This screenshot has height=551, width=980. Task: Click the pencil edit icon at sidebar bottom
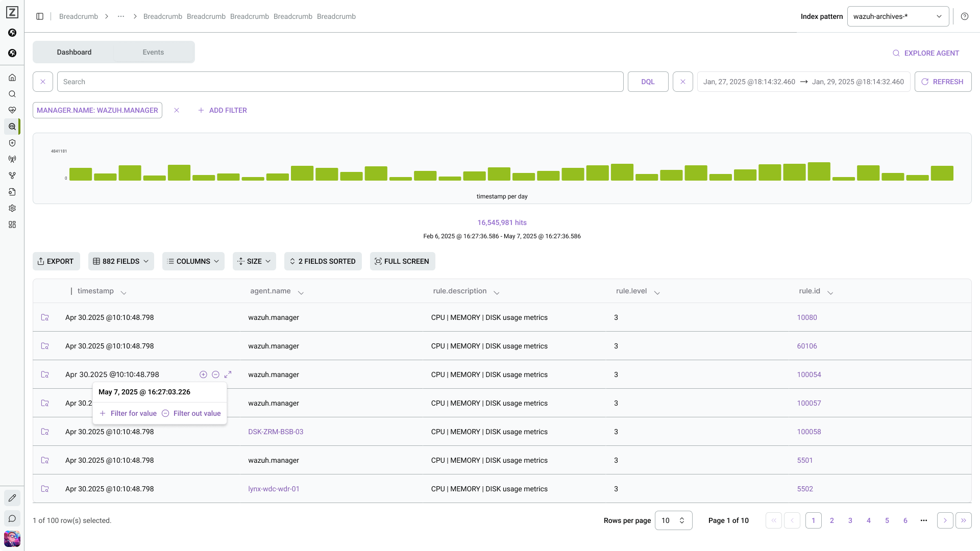(x=12, y=498)
